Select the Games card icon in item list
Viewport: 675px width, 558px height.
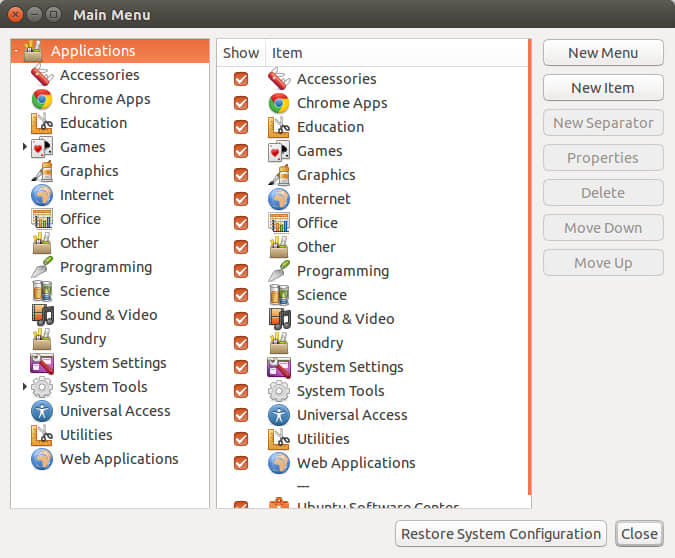279,151
